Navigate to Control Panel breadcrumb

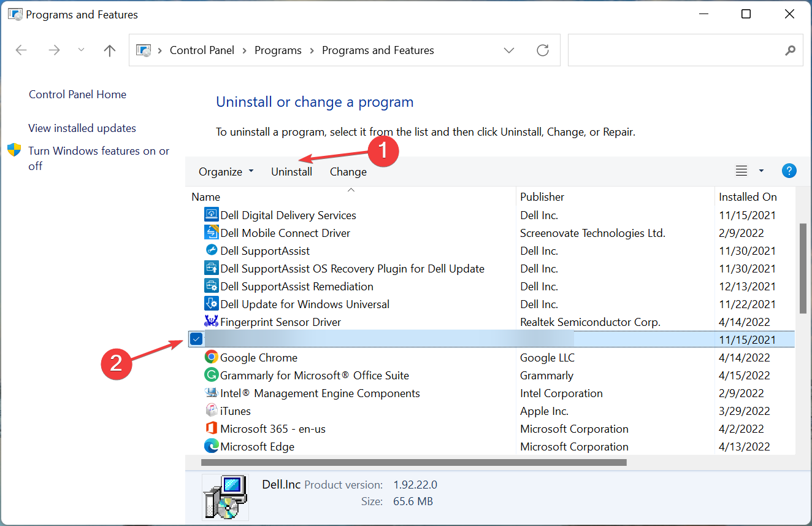click(x=202, y=50)
